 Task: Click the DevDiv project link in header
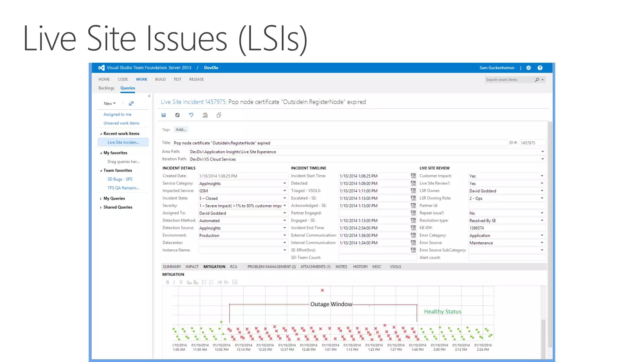211,68
